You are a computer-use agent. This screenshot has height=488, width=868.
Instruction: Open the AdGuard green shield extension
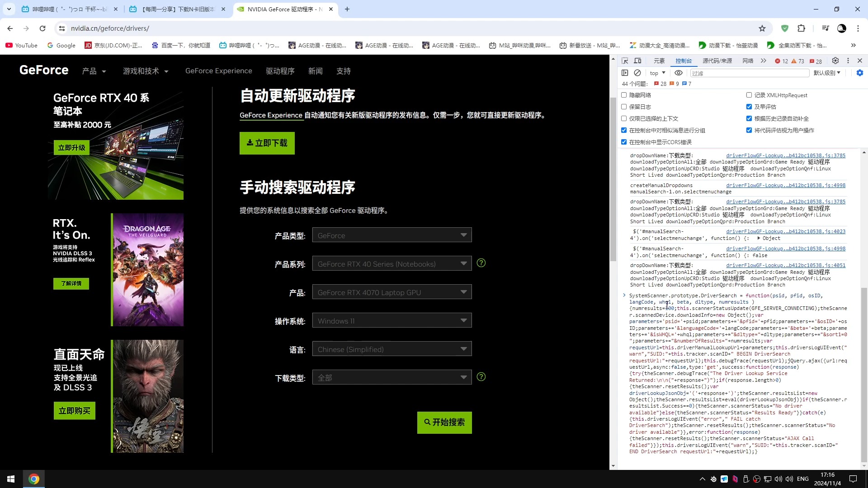click(785, 28)
